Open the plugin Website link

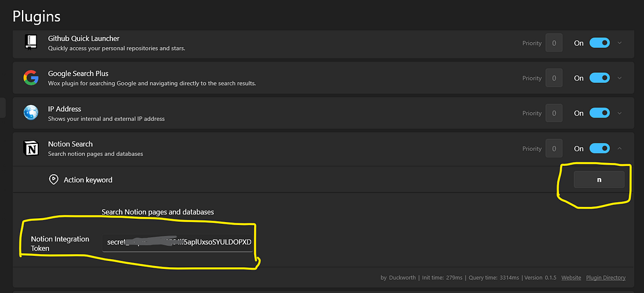click(571, 278)
